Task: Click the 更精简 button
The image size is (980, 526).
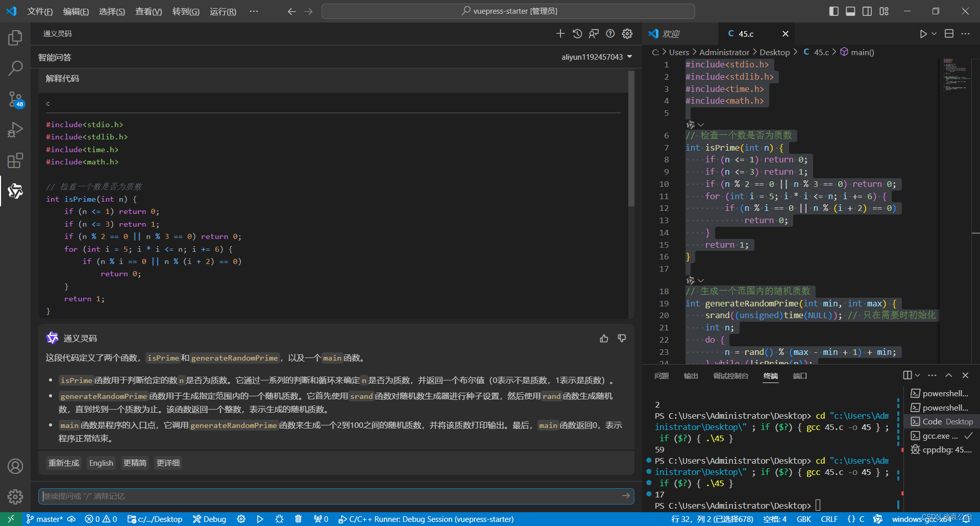Action: tap(135, 463)
